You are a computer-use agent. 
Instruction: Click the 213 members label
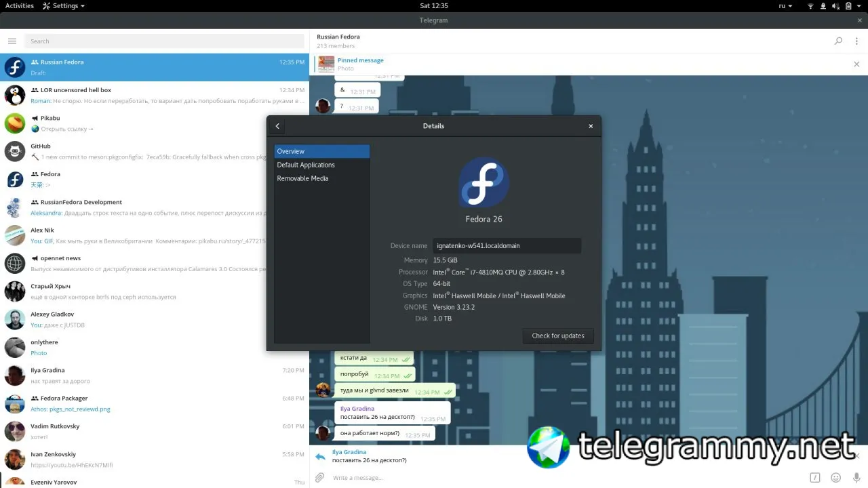(x=336, y=46)
